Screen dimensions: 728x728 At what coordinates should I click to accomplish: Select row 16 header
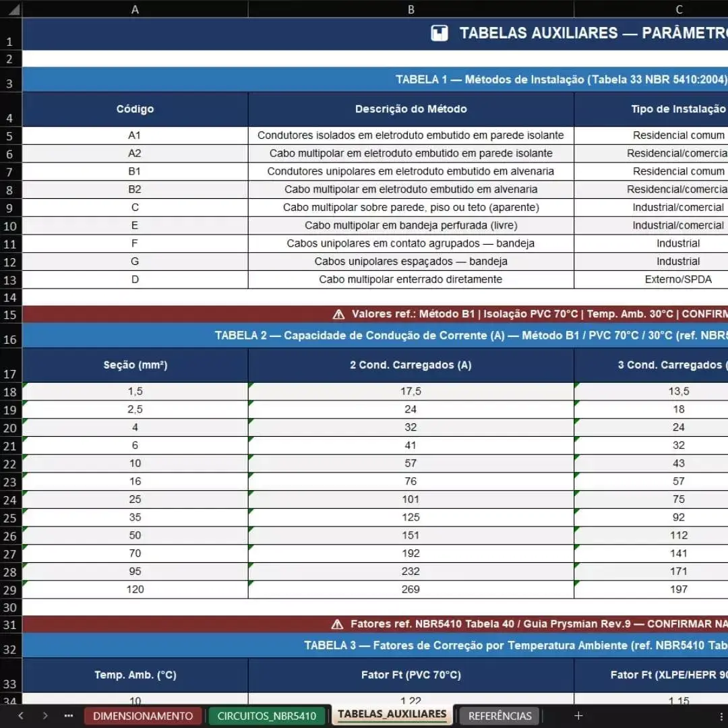[10, 335]
